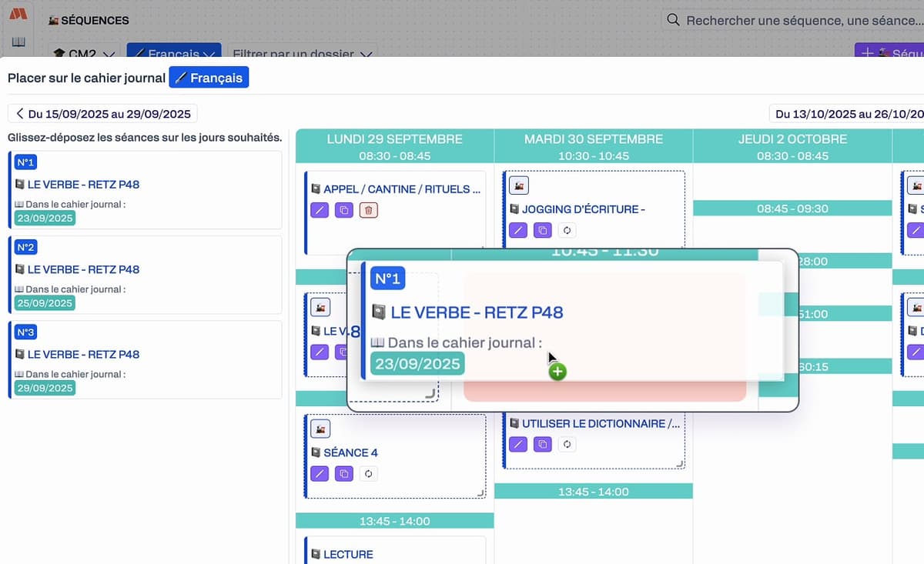The image size is (924, 564).
Task: Click the app logo at top left
Action: tap(18, 14)
